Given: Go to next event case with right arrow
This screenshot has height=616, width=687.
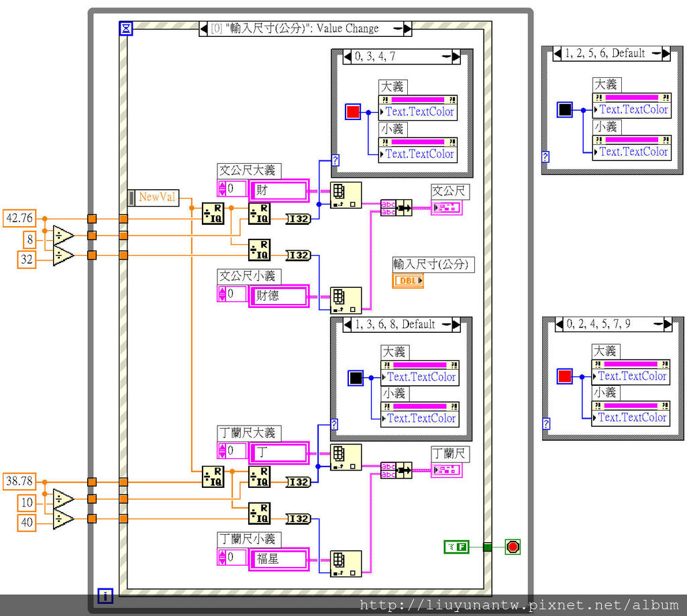Looking at the screenshot, I should pos(407,29).
